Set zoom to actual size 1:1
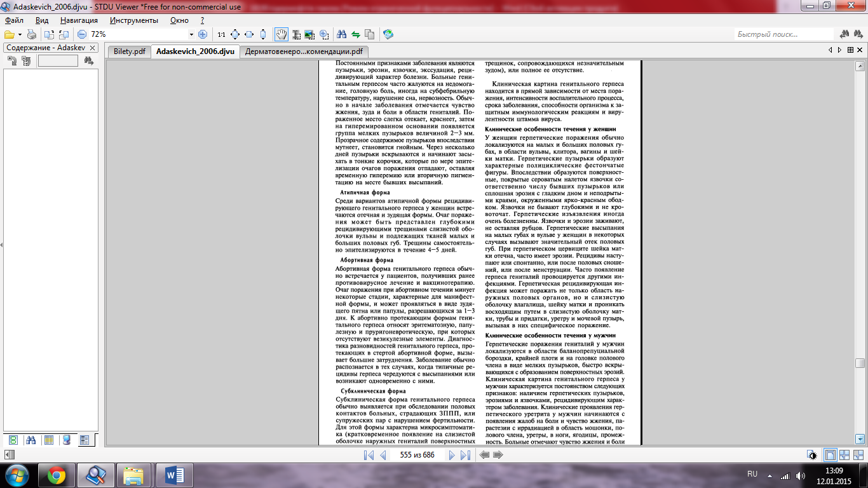Viewport: 868px width, 488px height. [x=221, y=34]
